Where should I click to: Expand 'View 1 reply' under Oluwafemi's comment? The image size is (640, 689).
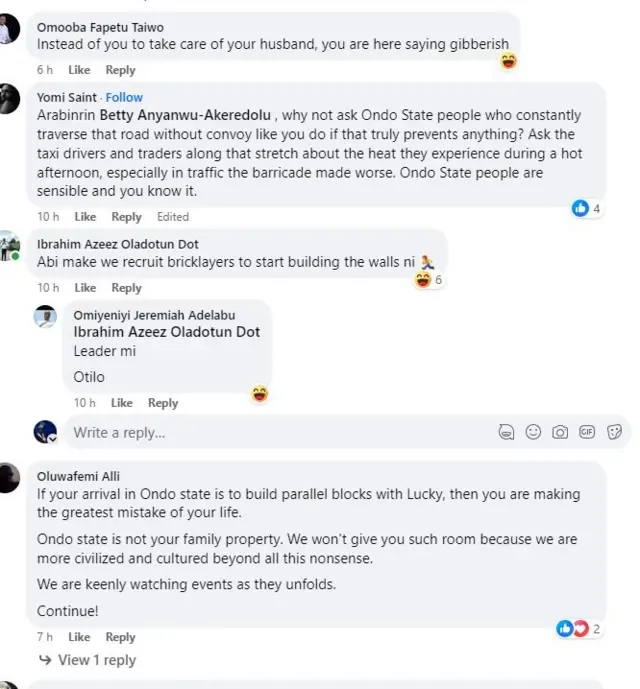87,660
